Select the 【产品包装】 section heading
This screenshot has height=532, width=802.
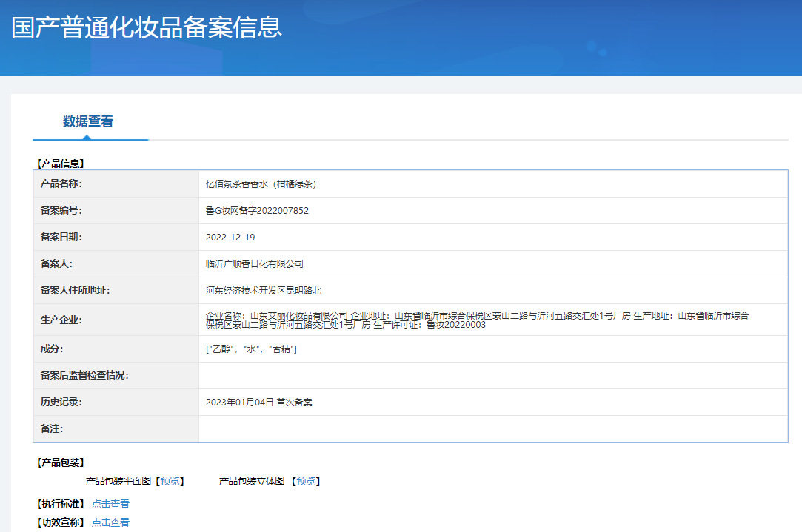61,462
